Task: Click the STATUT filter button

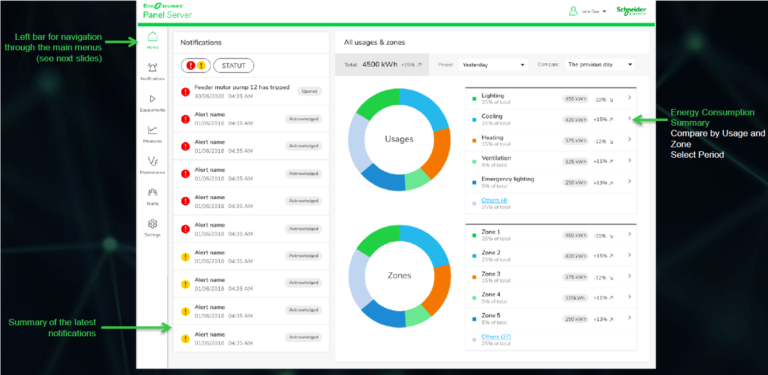Action: tap(234, 65)
